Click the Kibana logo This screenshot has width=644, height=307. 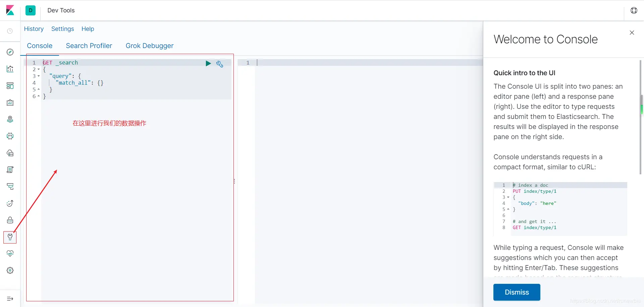point(10,10)
